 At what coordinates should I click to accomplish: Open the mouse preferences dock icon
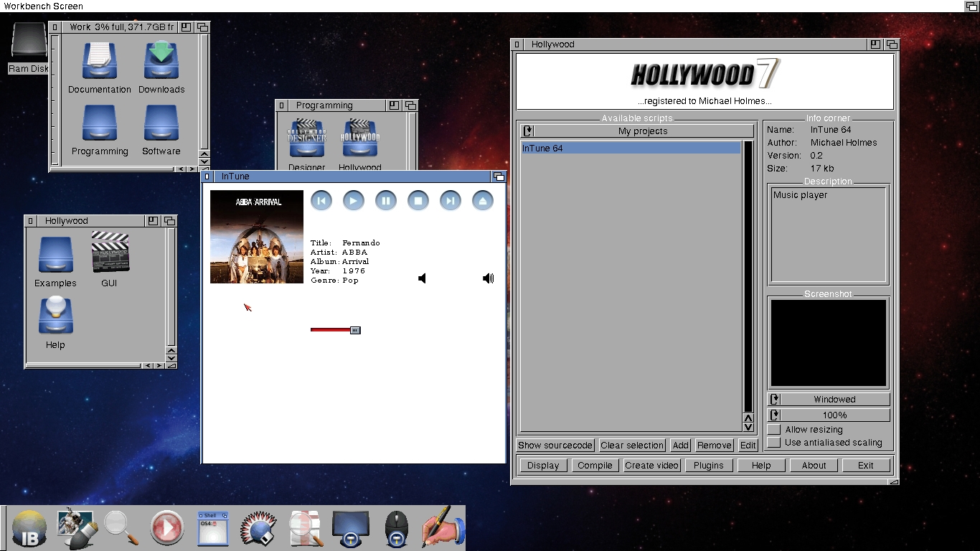[397, 529]
